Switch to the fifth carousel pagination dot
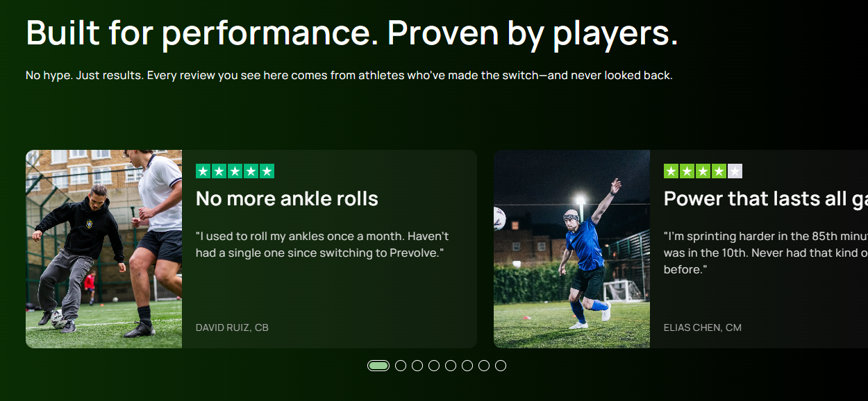This screenshot has height=401, width=868. click(451, 366)
